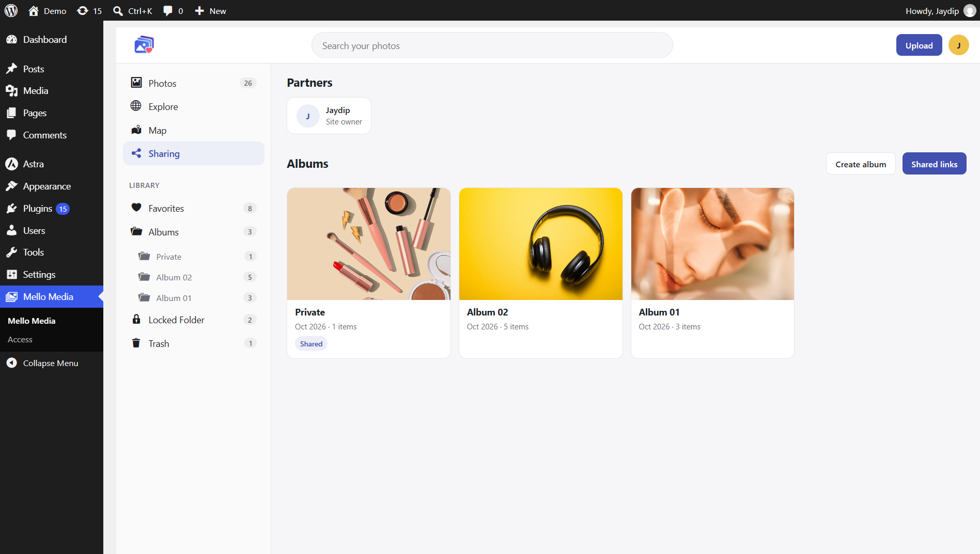Viewport: 980px width, 554px height.
Task: Open the Explore globe item
Action: pos(194,106)
